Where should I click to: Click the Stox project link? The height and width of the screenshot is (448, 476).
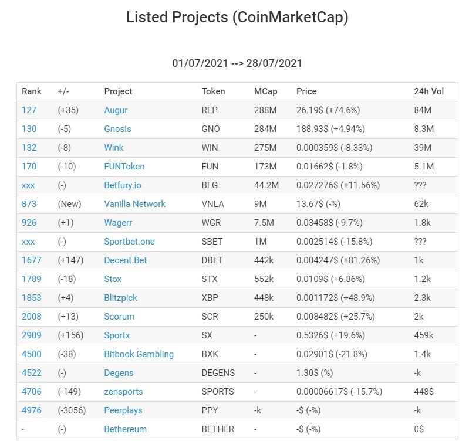click(x=113, y=279)
